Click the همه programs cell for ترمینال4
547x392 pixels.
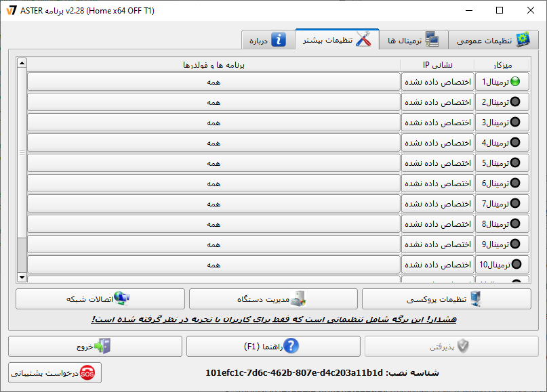(214, 143)
